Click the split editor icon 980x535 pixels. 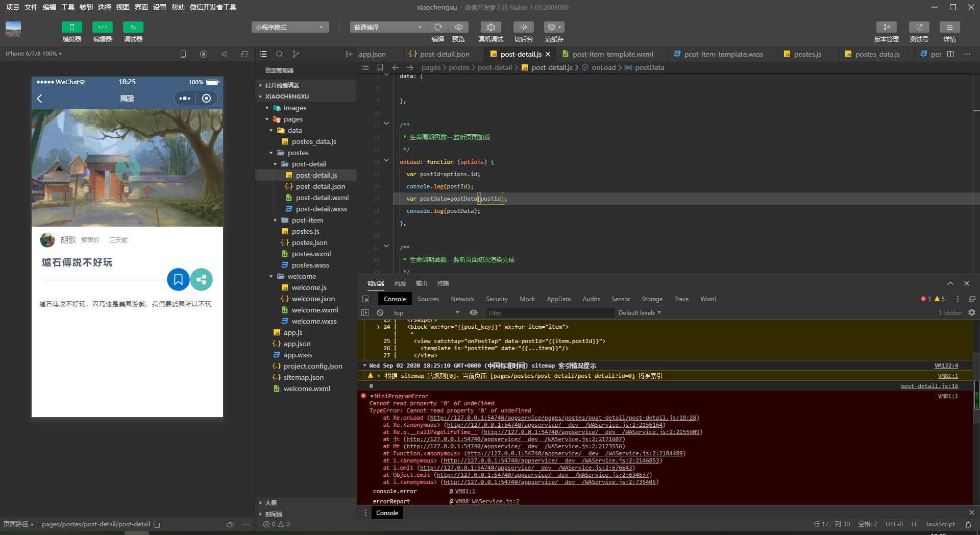coord(950,54)
